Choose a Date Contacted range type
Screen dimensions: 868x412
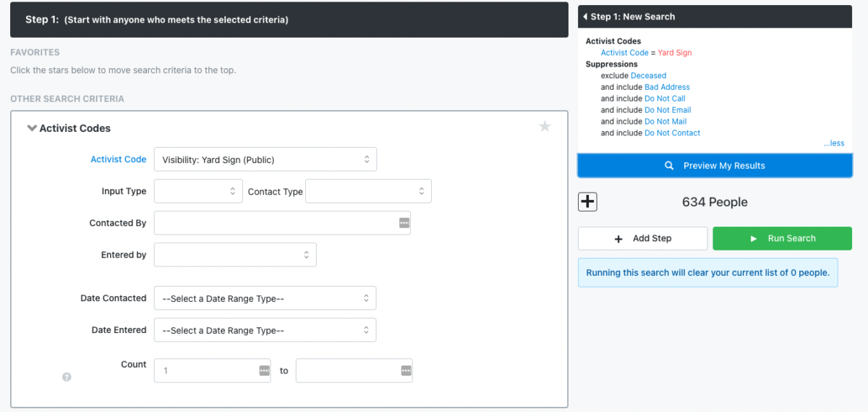click(x=265, y=298)
